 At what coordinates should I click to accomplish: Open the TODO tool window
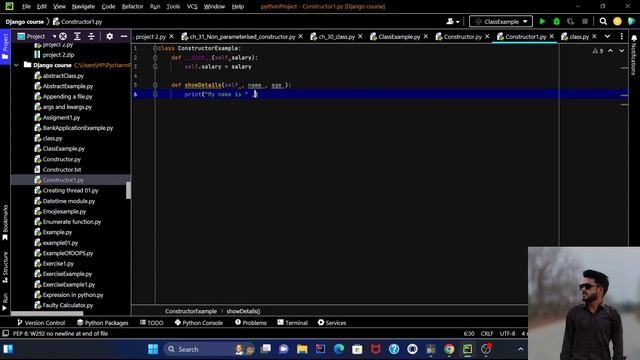coord(151,323)
